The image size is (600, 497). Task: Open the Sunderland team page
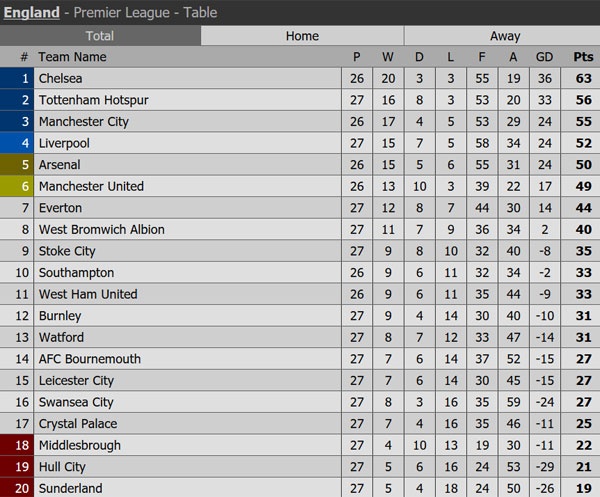[x=70, y=488]
